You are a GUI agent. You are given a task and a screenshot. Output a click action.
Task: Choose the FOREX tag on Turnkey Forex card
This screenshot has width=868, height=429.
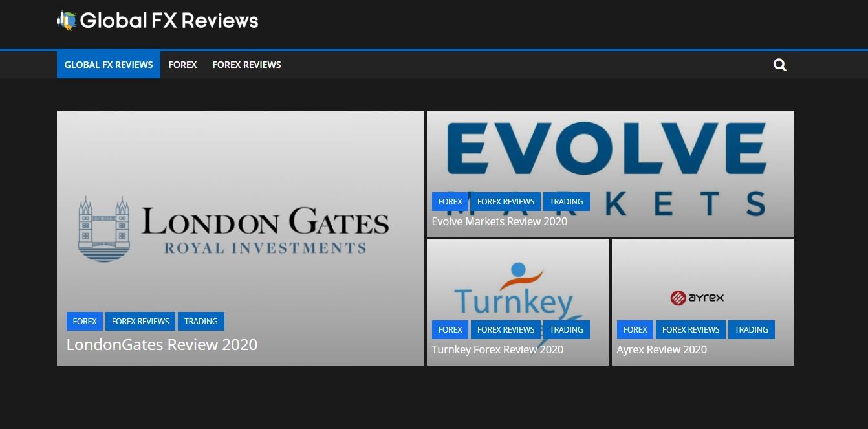tap(450, 329)
